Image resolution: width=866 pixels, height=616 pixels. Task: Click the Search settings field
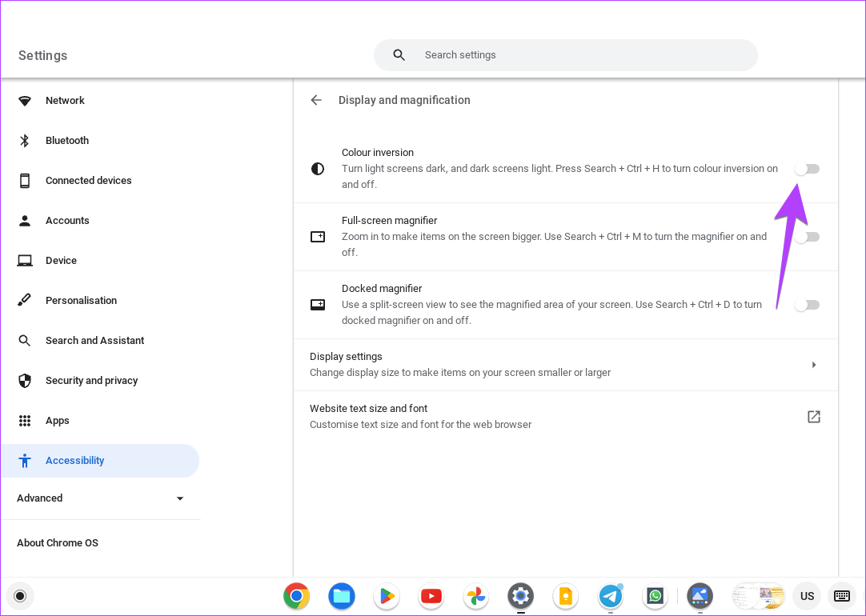point(566,54)
